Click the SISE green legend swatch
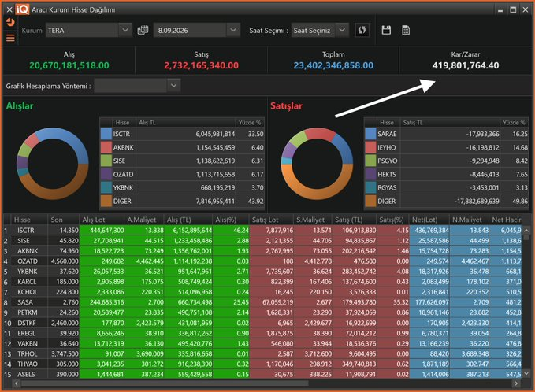Viewport: 535px width, 392px height. point(106,161)
